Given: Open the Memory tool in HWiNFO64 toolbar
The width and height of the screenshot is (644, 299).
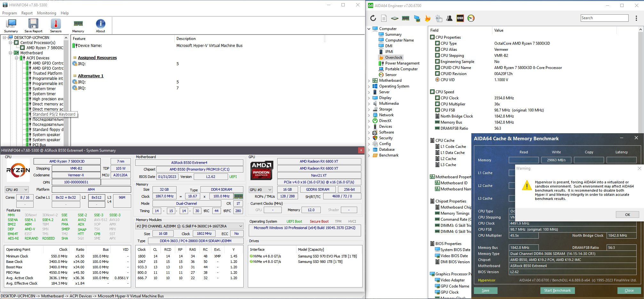Looking at the screenshot, I should coord(78,26).
